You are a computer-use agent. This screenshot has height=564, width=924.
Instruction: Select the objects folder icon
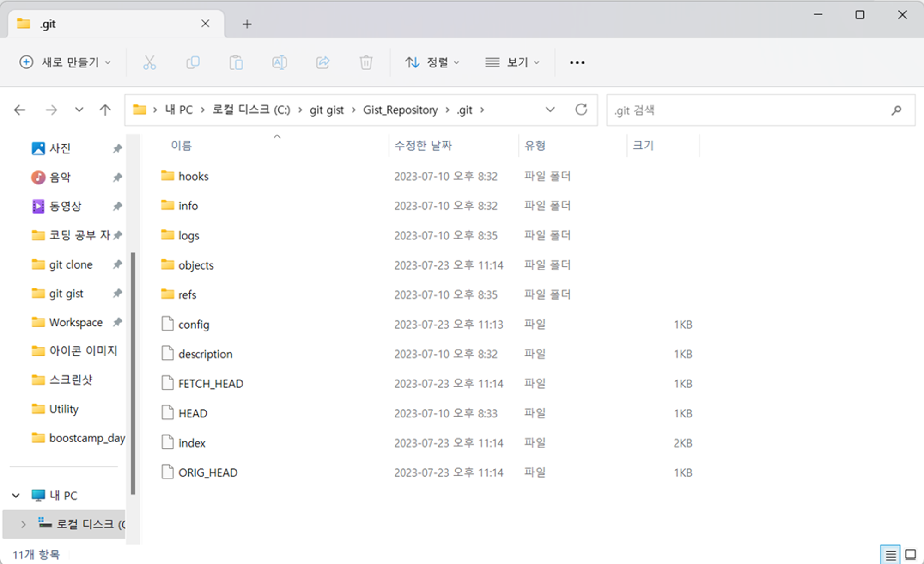coord(167,264)
